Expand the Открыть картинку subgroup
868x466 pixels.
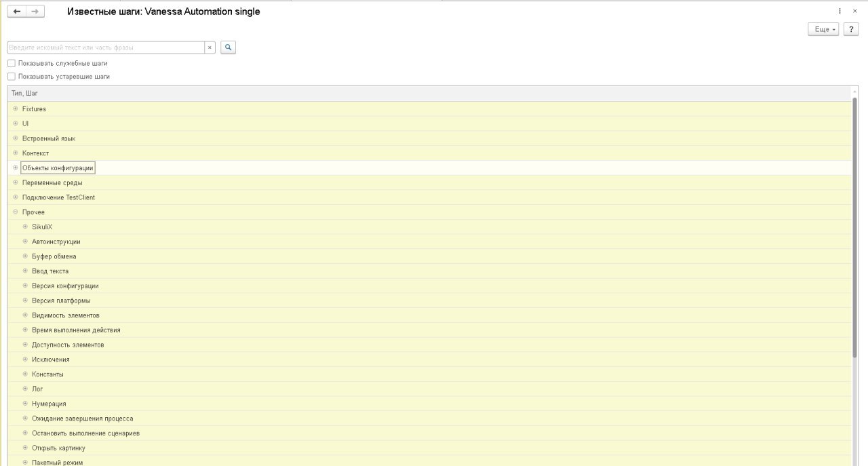[x=26, y=448]
